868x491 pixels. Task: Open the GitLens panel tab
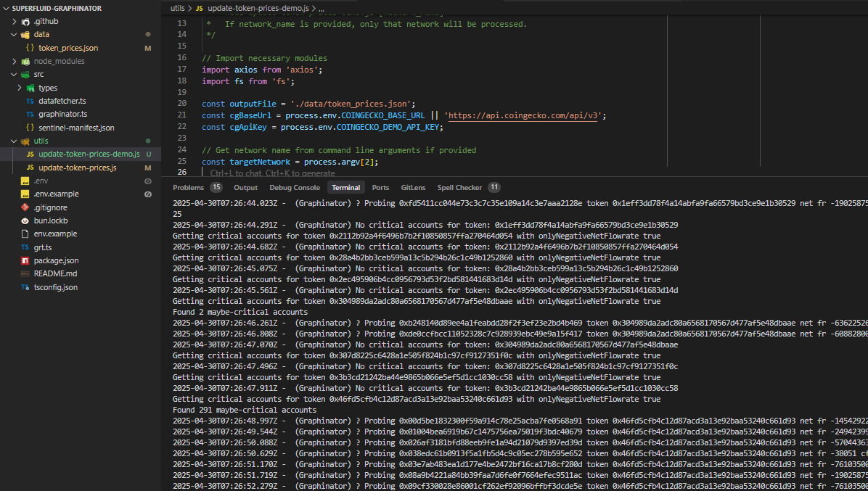pyautogui.click(x=412, y=187)
